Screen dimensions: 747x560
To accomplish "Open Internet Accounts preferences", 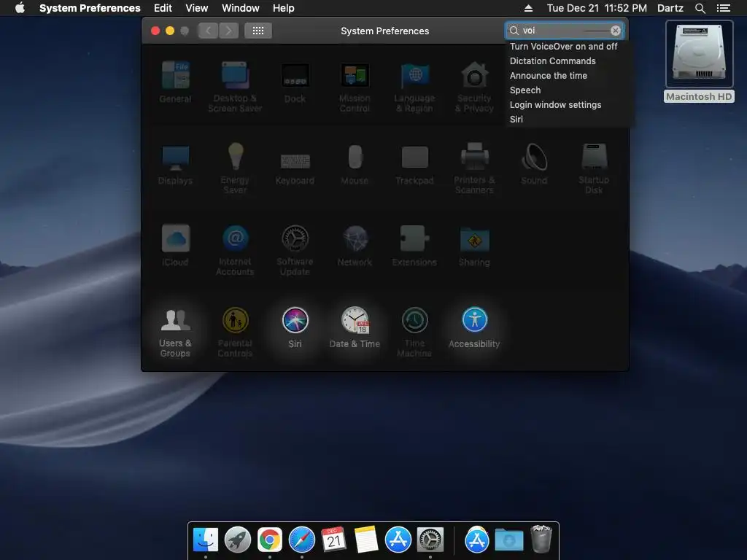I will pyautogui.click(x=235, y=250).
